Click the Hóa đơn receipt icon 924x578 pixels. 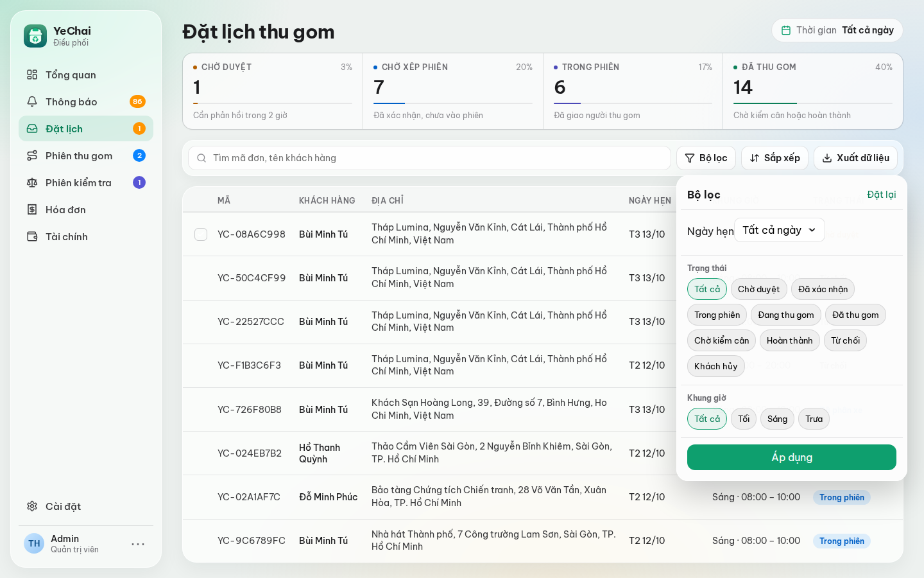[32, 209]
